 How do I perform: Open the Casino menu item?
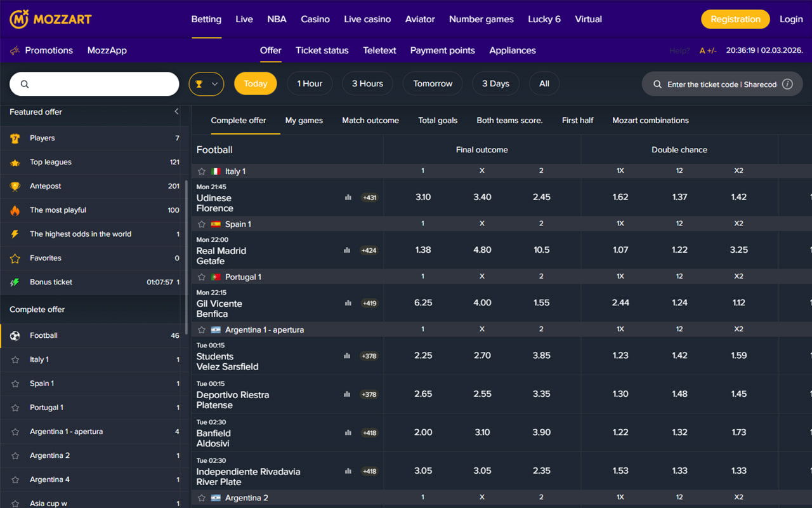[x=315, y=19]
